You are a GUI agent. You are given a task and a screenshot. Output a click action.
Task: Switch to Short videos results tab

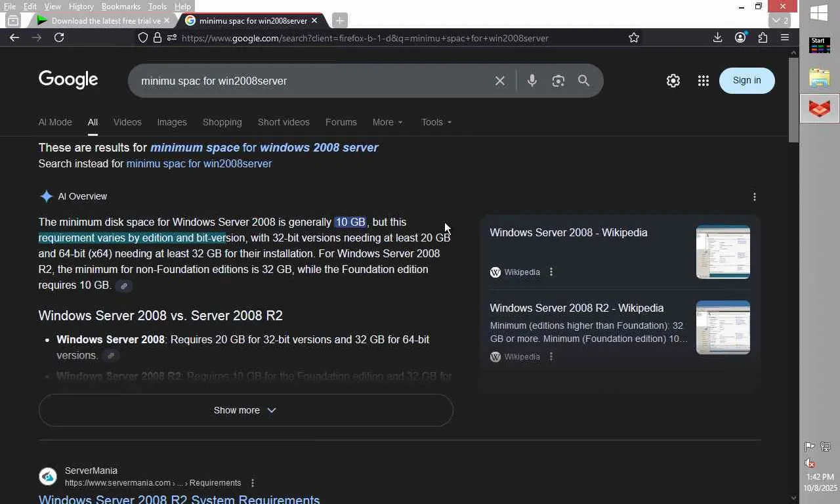tap(283, 122)
